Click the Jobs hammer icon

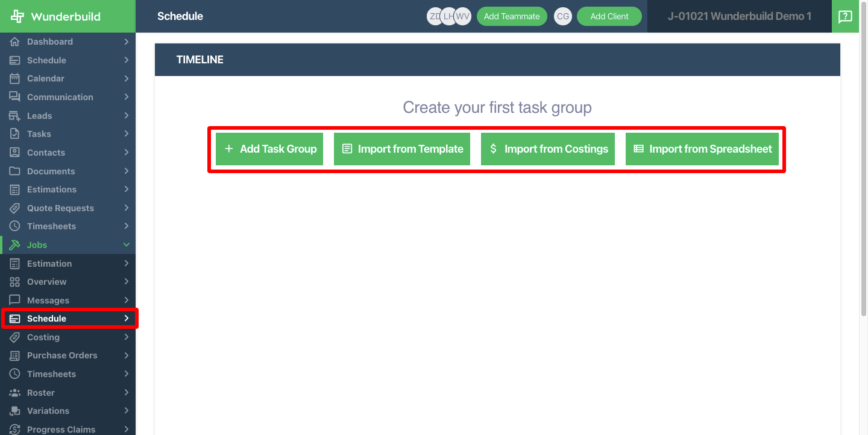pos(15,245)
